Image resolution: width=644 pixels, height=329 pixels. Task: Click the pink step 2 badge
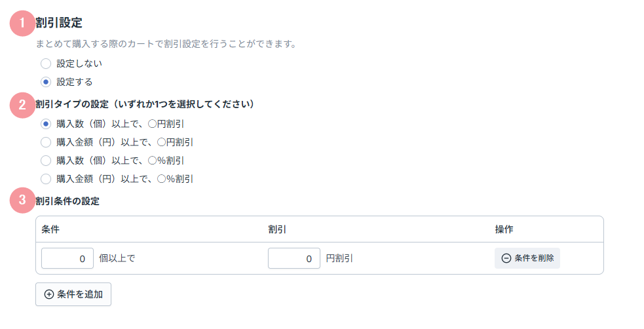click(22, 105)
